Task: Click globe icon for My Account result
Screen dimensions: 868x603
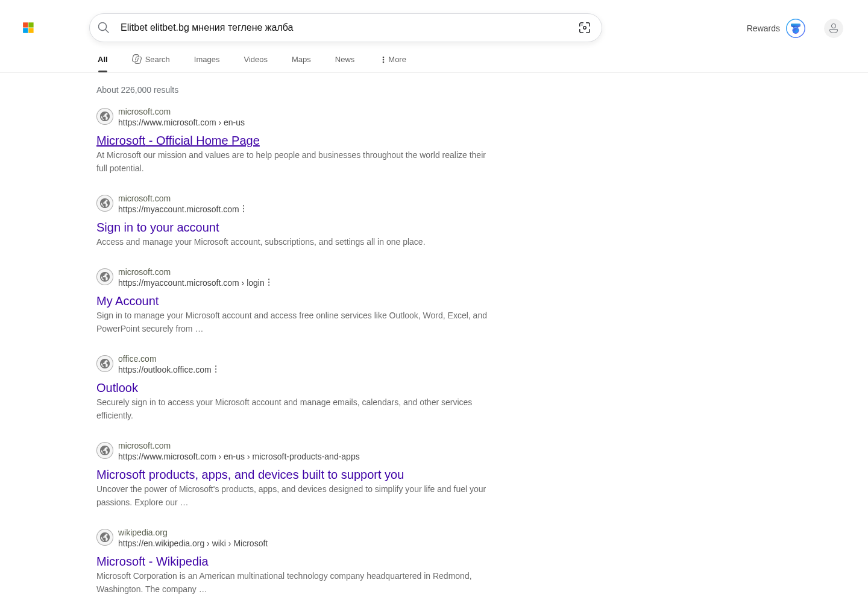Action: pos(105,277)
